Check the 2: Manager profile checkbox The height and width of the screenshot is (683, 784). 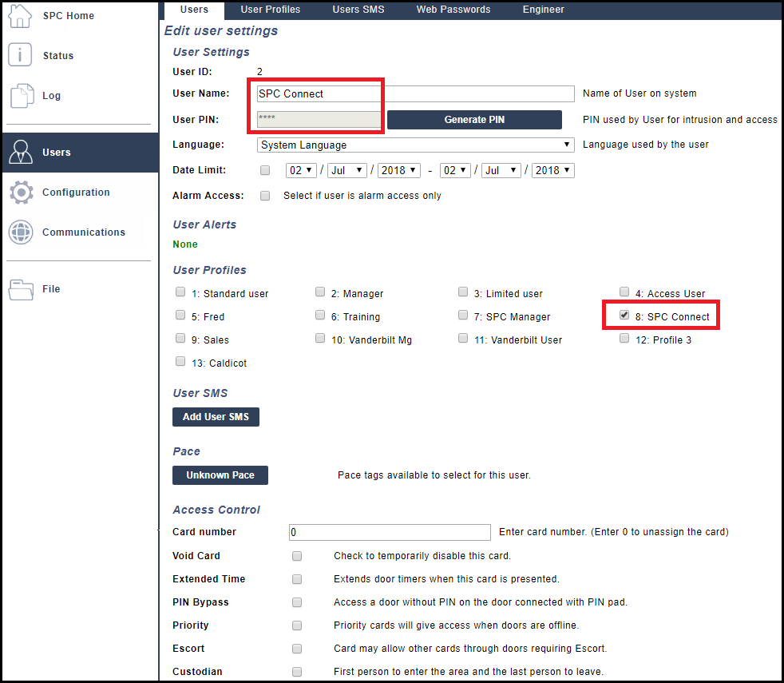click(x=320, y=292)
